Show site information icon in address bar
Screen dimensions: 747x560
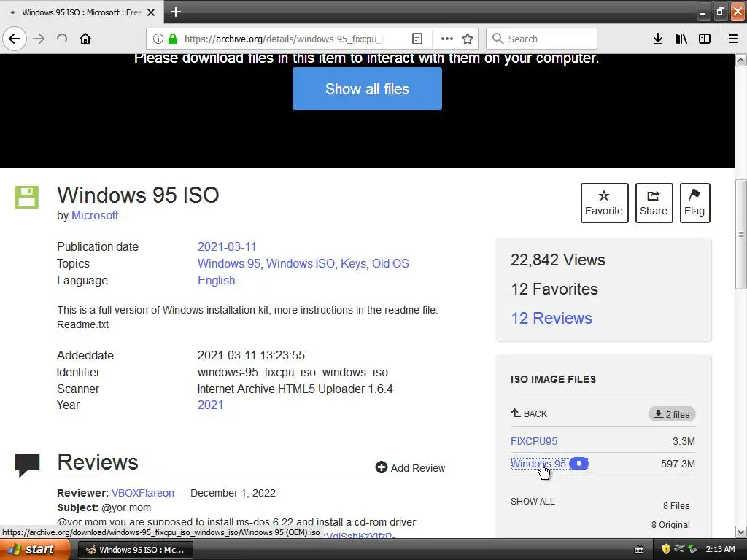coord(158,39)
